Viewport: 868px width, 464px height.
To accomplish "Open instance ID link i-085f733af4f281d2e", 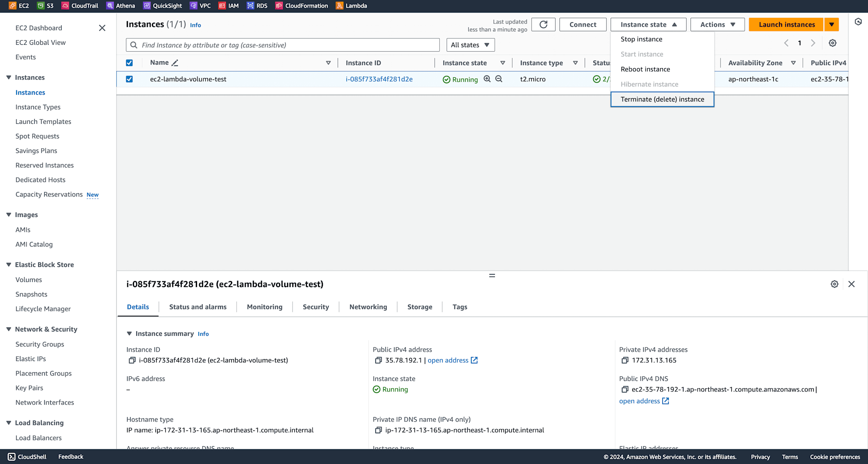I will pyautogui.click(x=379, y=79).
